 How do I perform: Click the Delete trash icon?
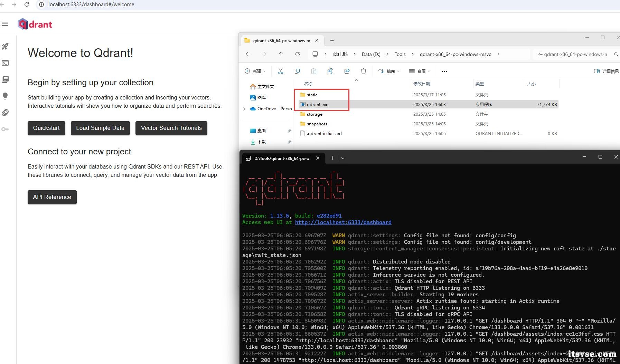[364, 71]
